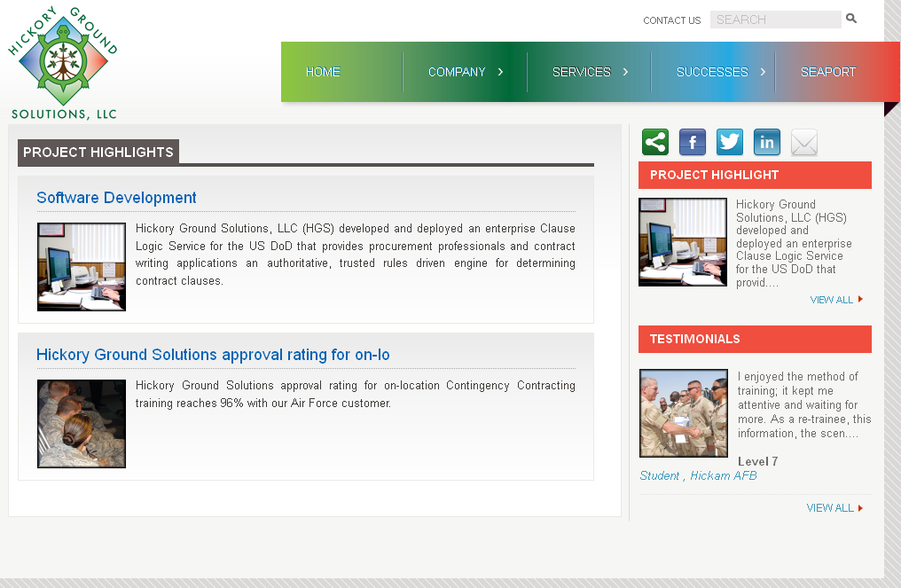Viewport: 901px width, 588px height.
Task: Open the Air Force trainees thumbnail
Action: (82, 424)
